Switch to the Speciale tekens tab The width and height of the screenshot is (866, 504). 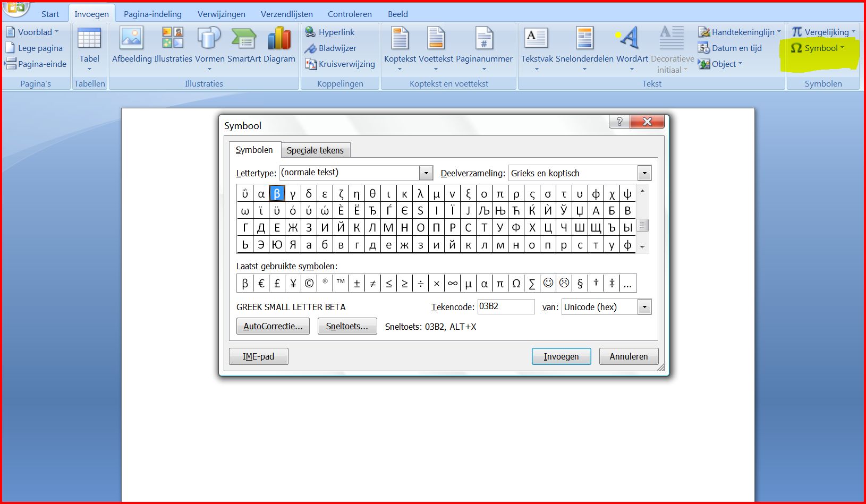(x=315, y=150)
